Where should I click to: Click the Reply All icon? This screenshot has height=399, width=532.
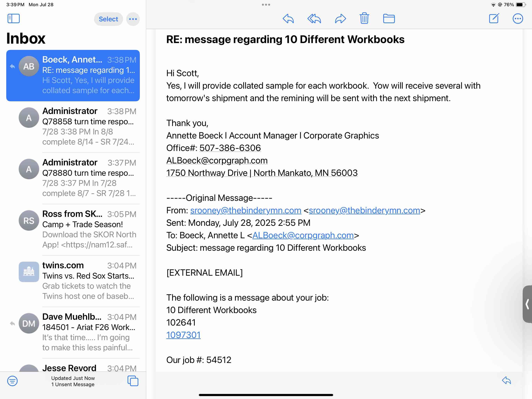[314, 19]
